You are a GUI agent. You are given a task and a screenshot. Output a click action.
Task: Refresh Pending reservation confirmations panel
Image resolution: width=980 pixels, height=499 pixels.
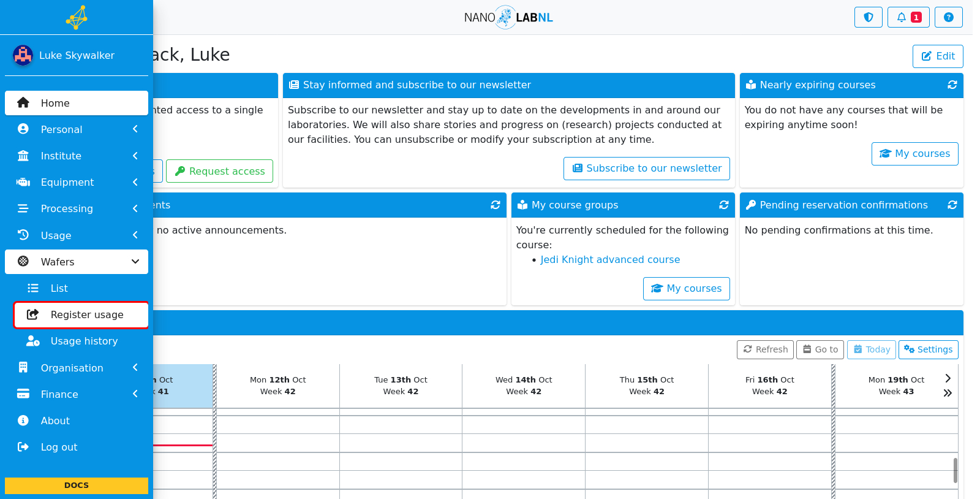[x=952, y=205]
